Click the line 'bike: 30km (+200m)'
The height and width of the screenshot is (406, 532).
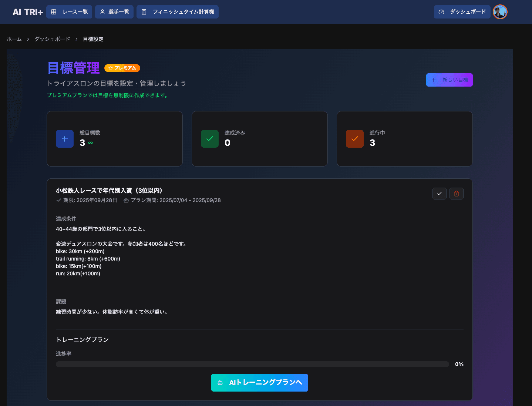80,251
